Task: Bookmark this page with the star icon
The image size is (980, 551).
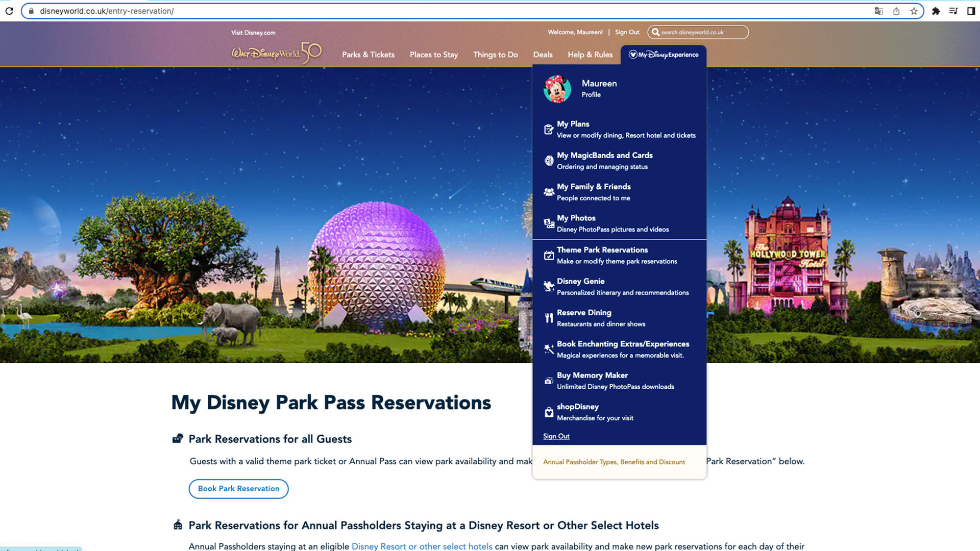Action: [x=914, y=11]
